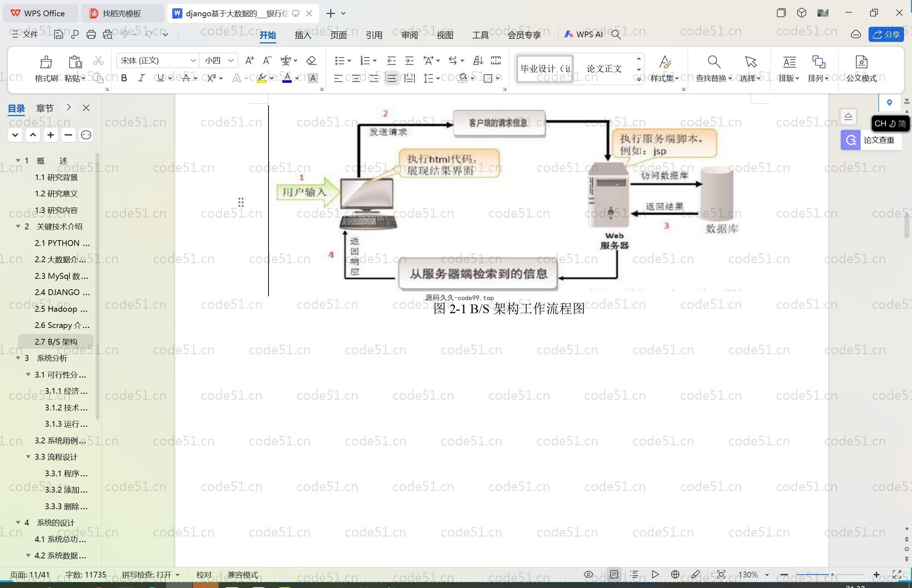Open the line spacing dropdown
This screenshot has width=912, height=588.
click(438, 78)
